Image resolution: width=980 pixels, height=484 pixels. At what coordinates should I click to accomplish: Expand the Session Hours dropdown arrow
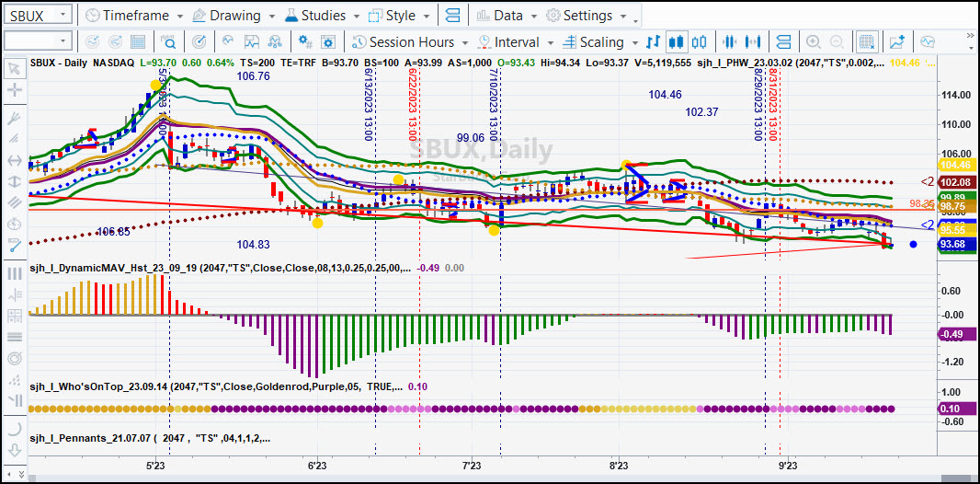[x=464, y=42]
